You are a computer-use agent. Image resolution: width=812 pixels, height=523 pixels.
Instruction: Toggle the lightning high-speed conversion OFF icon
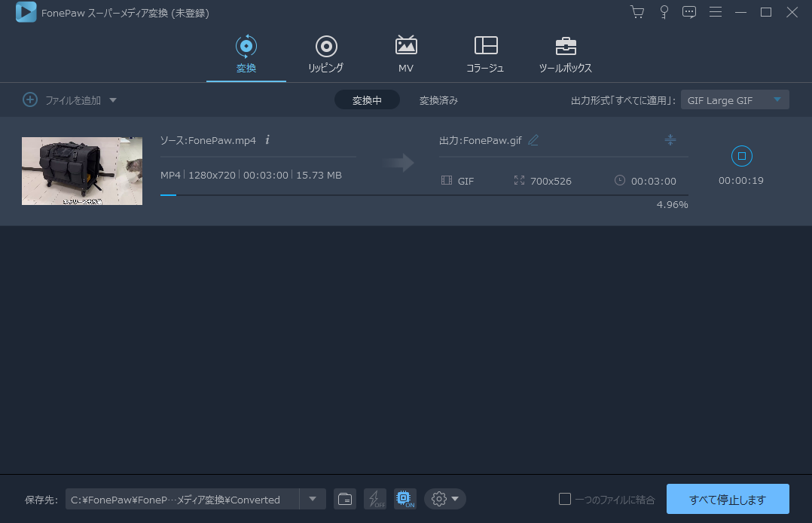[x=375, y=499]
